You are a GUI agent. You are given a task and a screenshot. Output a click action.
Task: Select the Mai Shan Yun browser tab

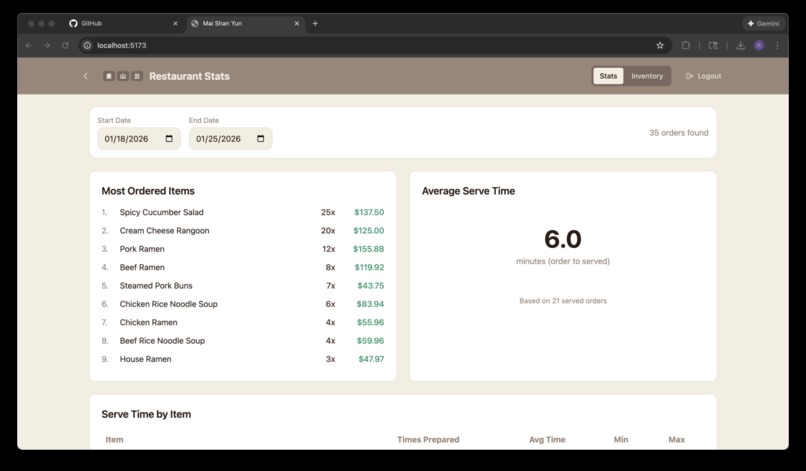click(x=246, y=23)
